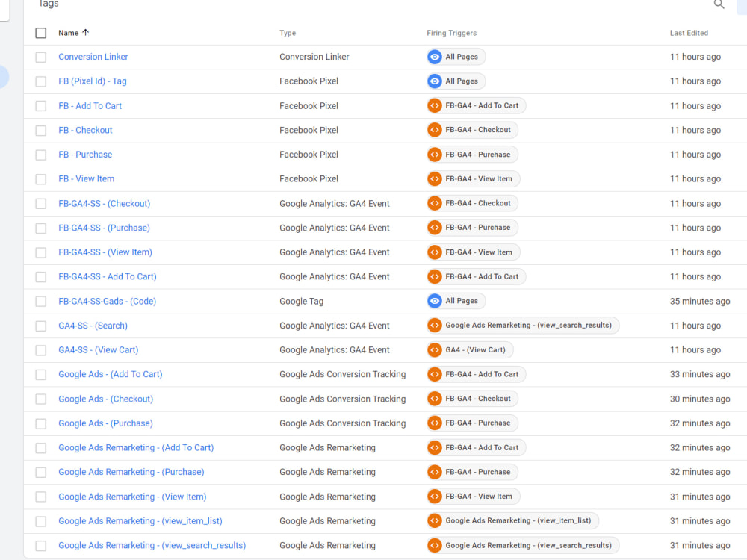
Task: Tick the select-all checkbox in the table header
Action: coord(41,33)
